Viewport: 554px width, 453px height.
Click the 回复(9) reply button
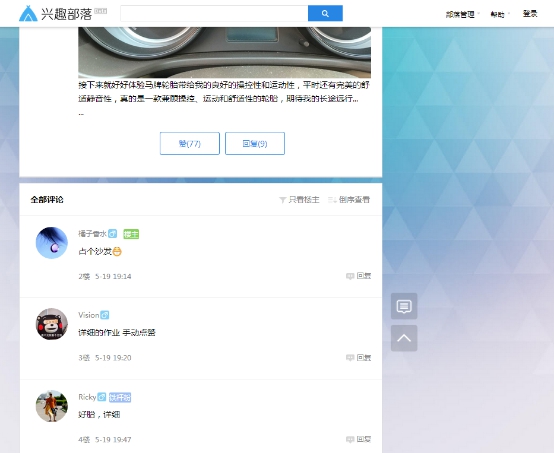(255, 143)
